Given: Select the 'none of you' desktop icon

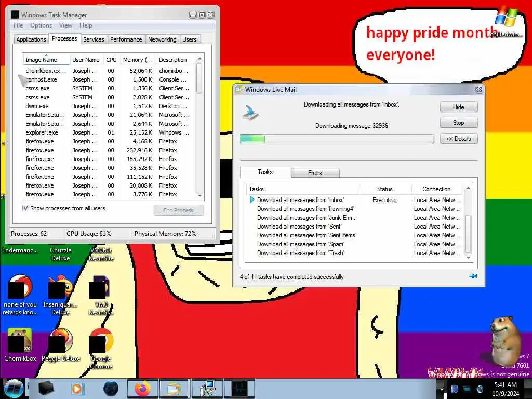Looking at the screenshot, I should pyautogui.click(x=20, y=295).
